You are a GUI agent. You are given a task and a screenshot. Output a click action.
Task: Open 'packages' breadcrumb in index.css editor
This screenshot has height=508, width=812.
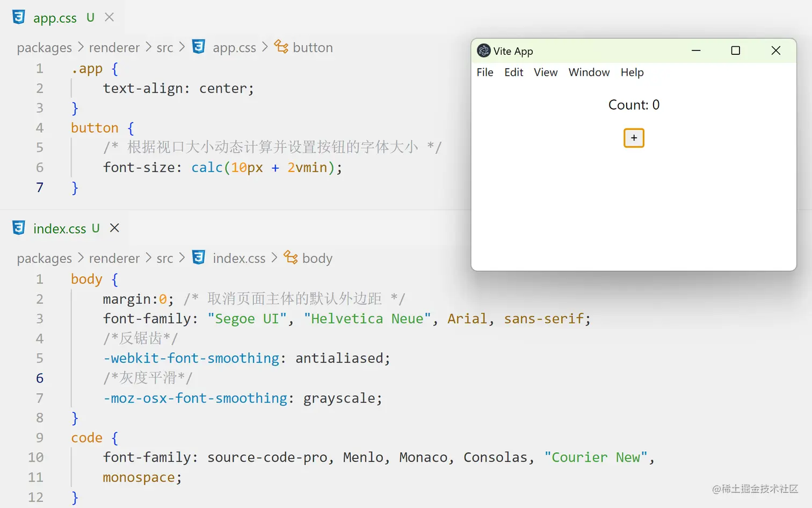tap(44, 259)
